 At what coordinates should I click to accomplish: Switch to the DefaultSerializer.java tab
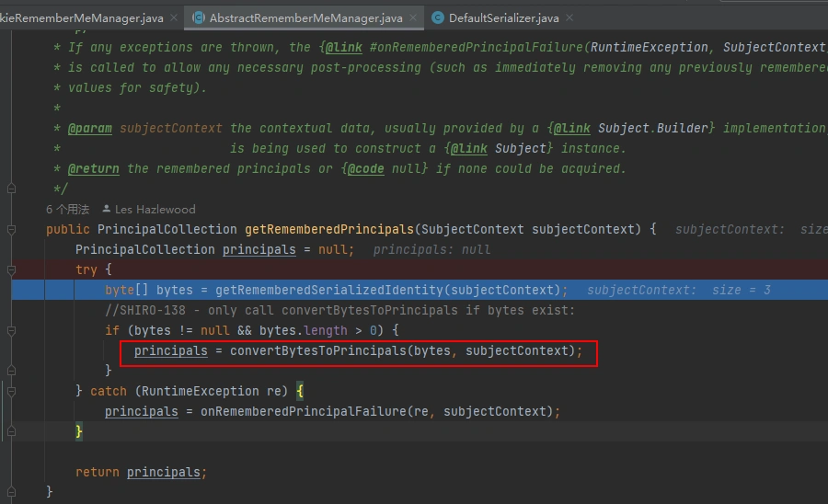click(x=503, y=17)
